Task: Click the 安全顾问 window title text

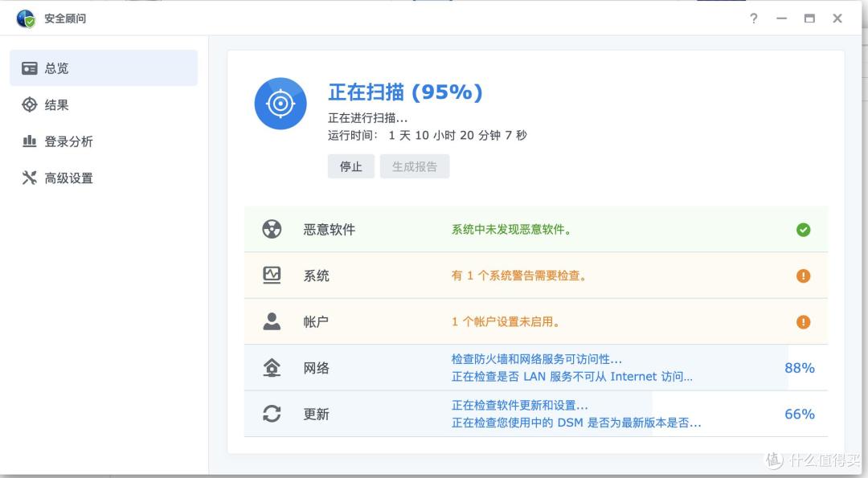Action: [65, 18]
